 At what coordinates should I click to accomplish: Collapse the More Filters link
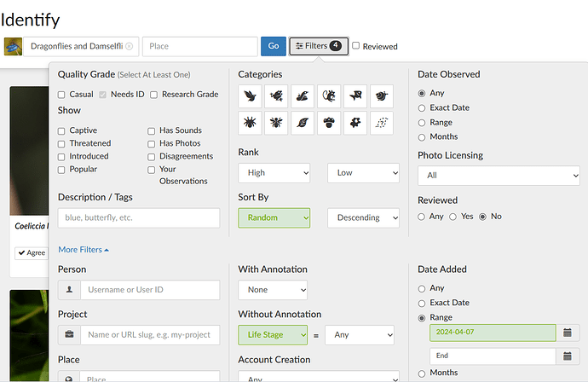click(x=84, y=250)
